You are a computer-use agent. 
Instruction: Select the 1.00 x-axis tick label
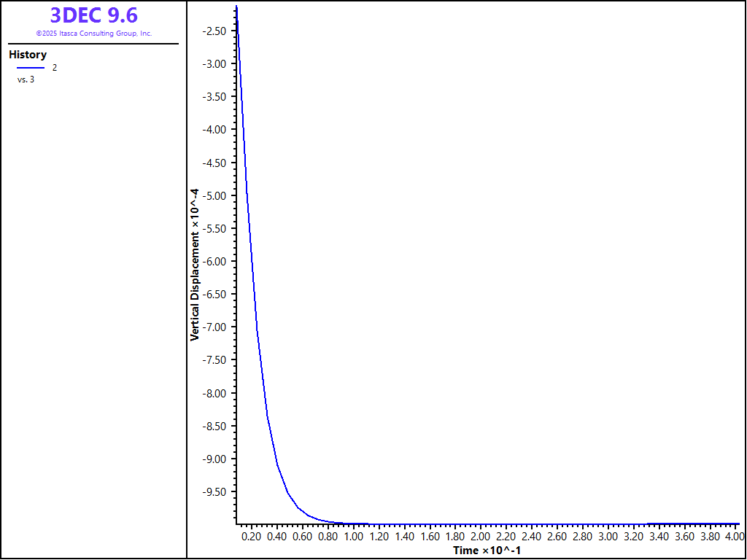(353, 537)
